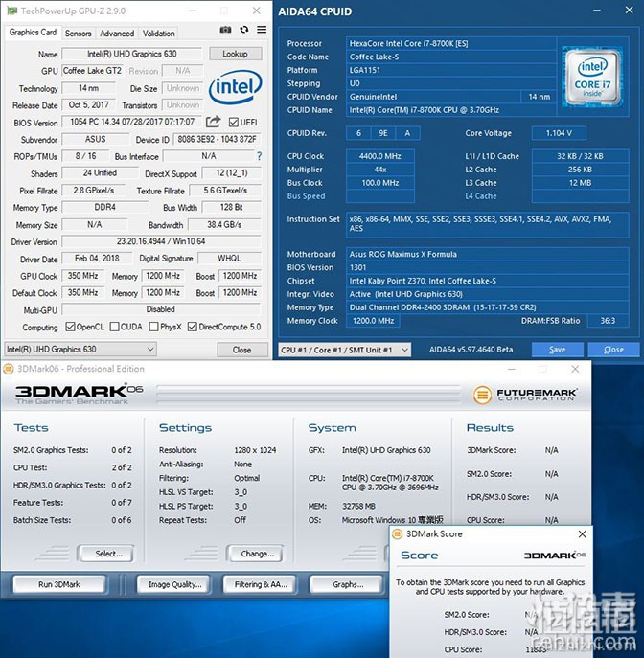The image size is (644, 658).
Task: Click the BIOS Version 1301 value in AIDA64
Action: click(487, 267)
